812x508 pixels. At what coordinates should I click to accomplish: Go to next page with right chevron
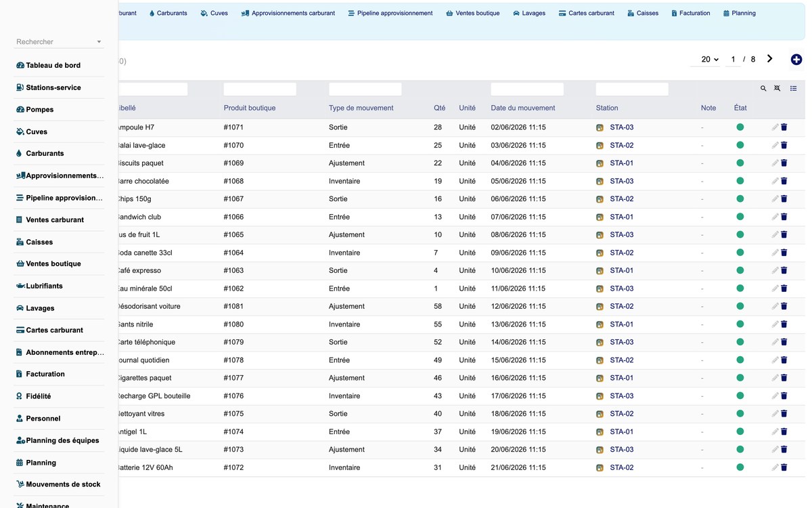click(769, 59)
